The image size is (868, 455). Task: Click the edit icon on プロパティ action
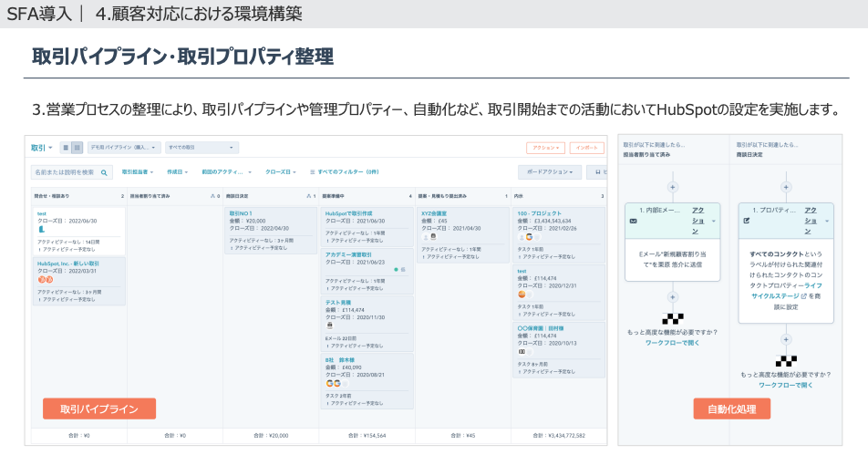746,221
